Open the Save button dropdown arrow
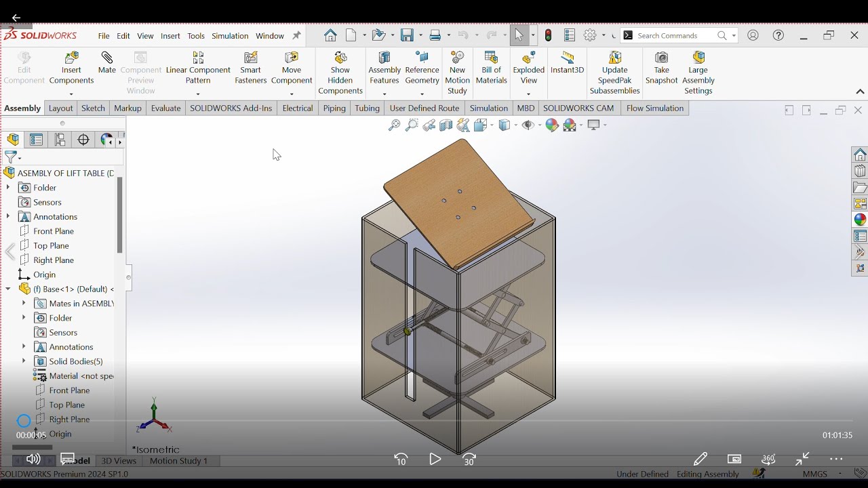868x488 pixels. tap(420, 35)
